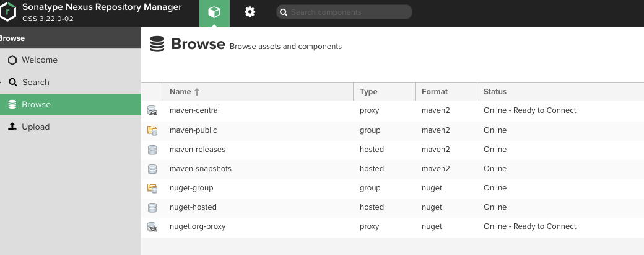Image resolution: width=644 pixels, height=255 pixels.
Task: Click the Online status of maven-public
Action: pyautogui.click(x=495, y=130)
